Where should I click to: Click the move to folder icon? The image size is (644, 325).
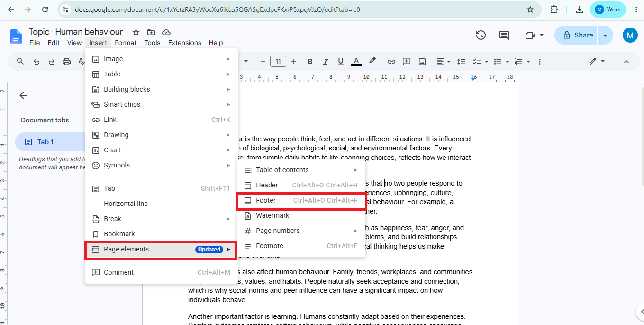151,32
